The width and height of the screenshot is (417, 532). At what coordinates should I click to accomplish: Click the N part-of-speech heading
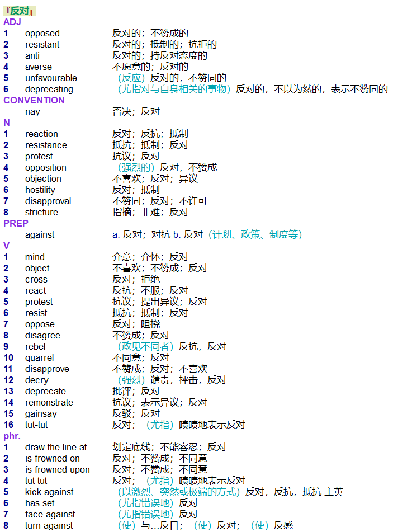7,123
